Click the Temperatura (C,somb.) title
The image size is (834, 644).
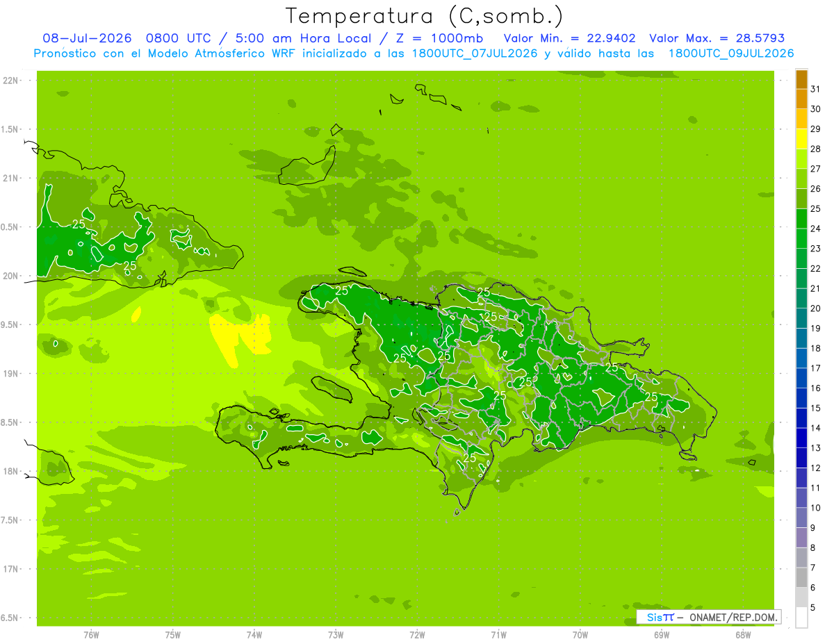tap(425, 15)
